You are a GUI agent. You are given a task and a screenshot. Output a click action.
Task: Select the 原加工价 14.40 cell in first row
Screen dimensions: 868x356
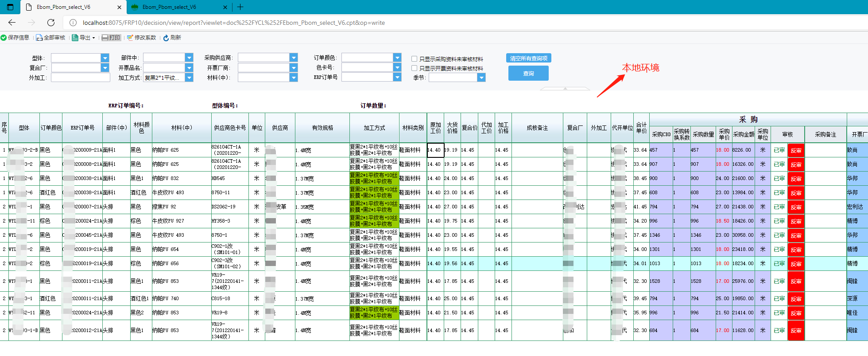tap(435, 150)
